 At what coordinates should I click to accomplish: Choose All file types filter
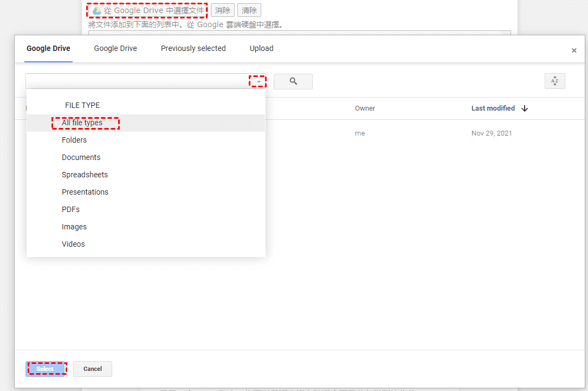146,123
